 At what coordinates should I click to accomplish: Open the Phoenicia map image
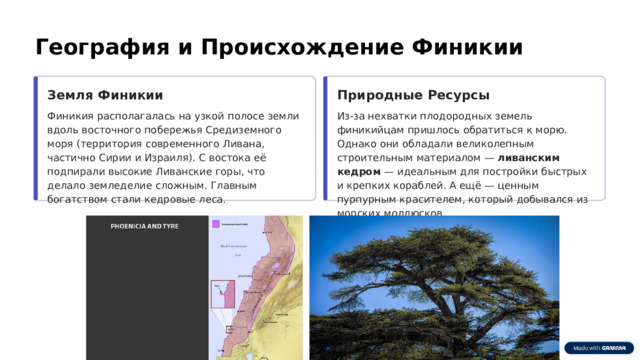pyautogui.click(x=194, y=288)
